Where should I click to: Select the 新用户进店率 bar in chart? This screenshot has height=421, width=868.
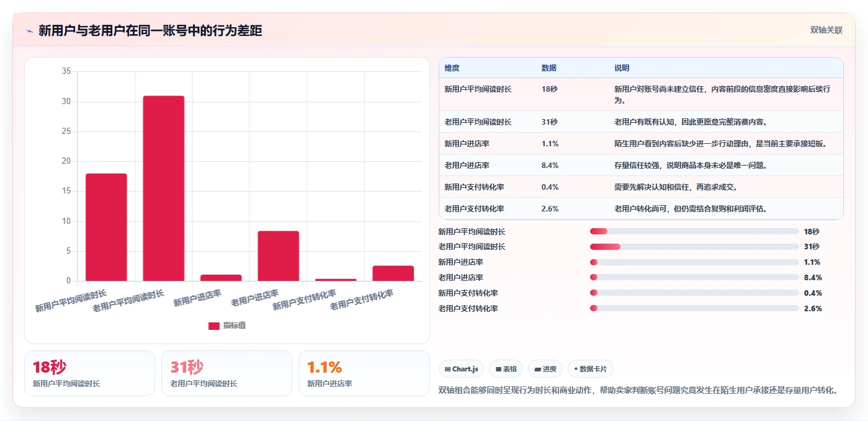coord(221,278)
